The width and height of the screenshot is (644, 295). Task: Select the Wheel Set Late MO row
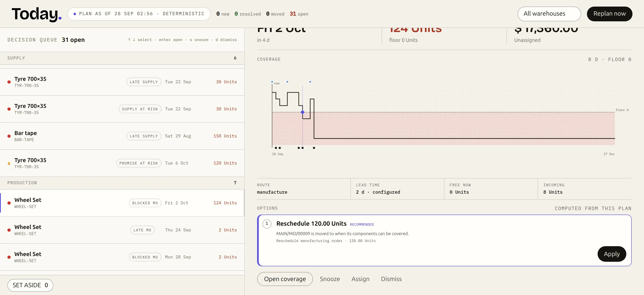[x=122, y=230]
